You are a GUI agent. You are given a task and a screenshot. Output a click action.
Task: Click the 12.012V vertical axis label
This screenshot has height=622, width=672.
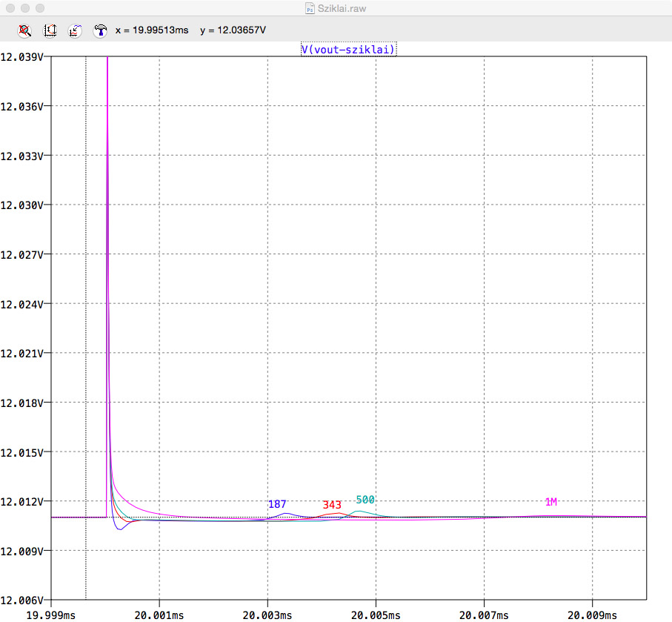(22, 502)
